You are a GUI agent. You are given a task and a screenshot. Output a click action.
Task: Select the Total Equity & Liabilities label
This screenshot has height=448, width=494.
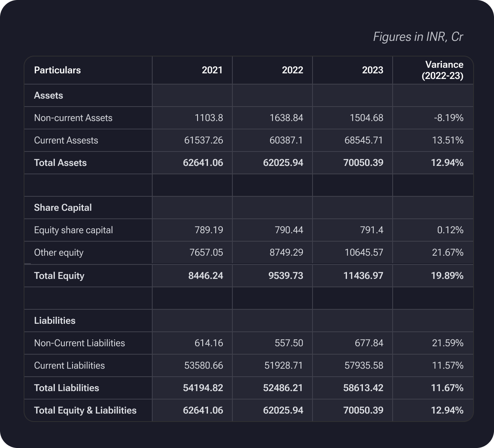point(85,410)
